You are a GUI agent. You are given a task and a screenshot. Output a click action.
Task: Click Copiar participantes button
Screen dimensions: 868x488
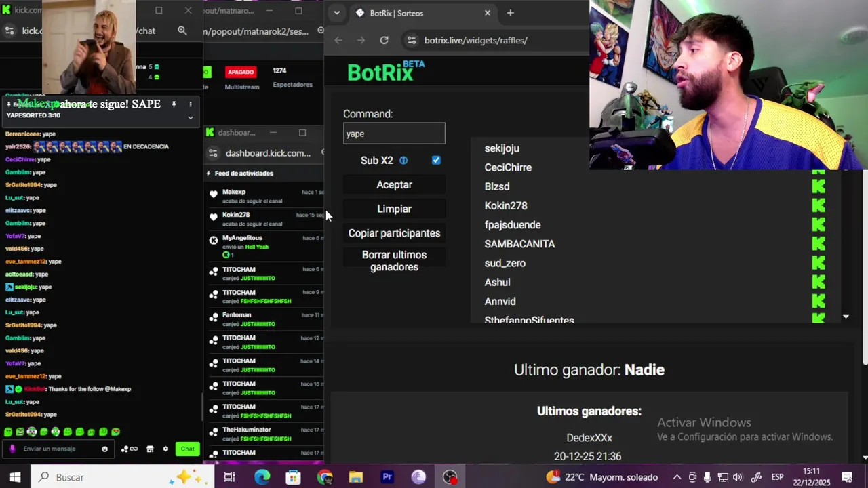pyautogui.click(x=394, y=233)
